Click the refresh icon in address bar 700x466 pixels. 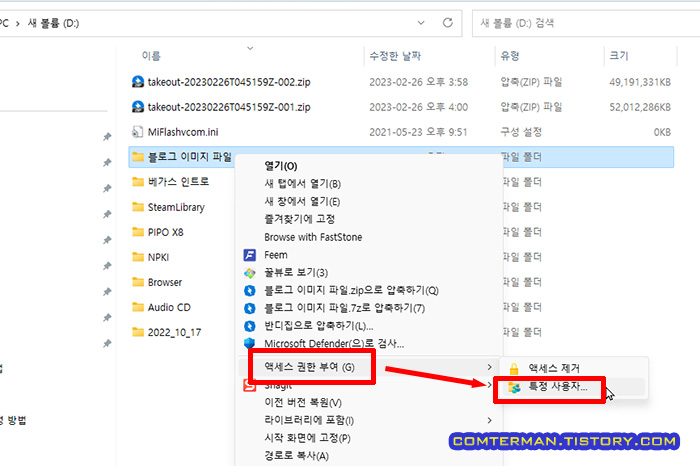[x=447, y=23]
